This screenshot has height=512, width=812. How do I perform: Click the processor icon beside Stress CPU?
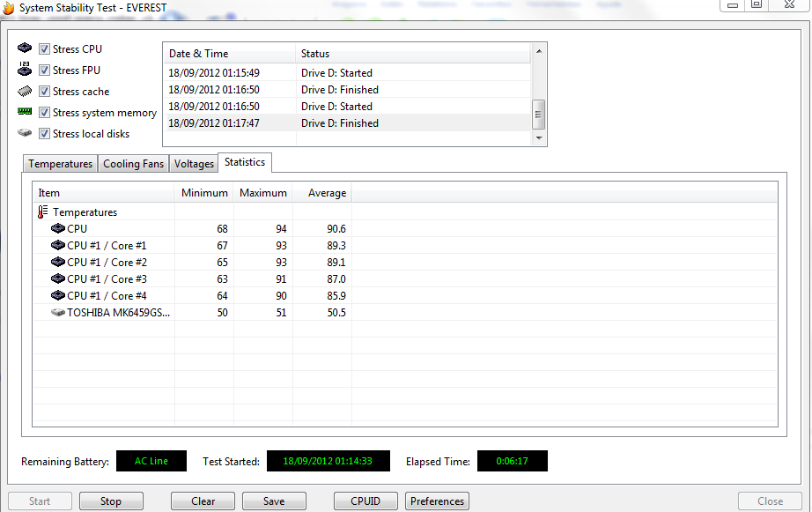25,48
